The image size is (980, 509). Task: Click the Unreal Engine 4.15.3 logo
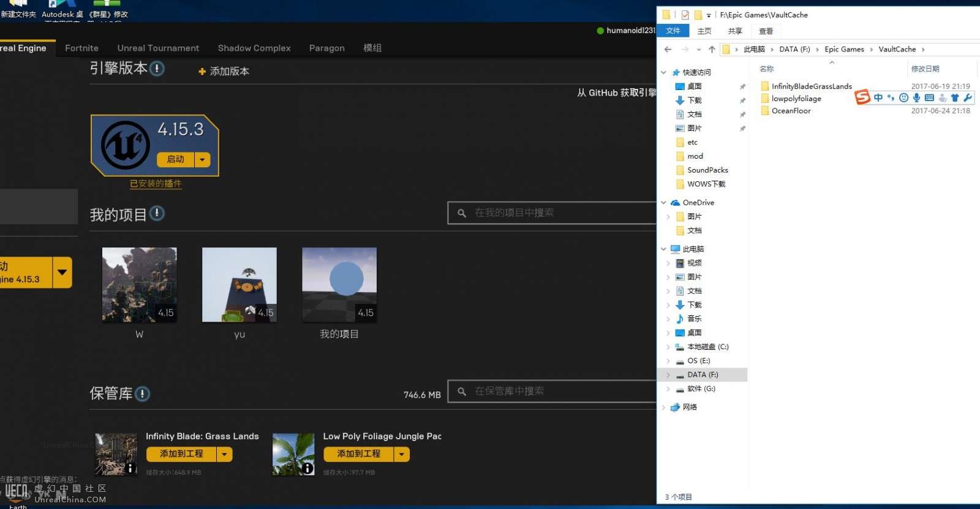[125, 145]
